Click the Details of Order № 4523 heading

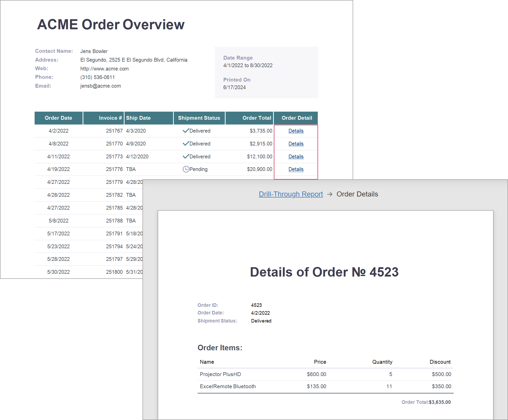(324, 272)
